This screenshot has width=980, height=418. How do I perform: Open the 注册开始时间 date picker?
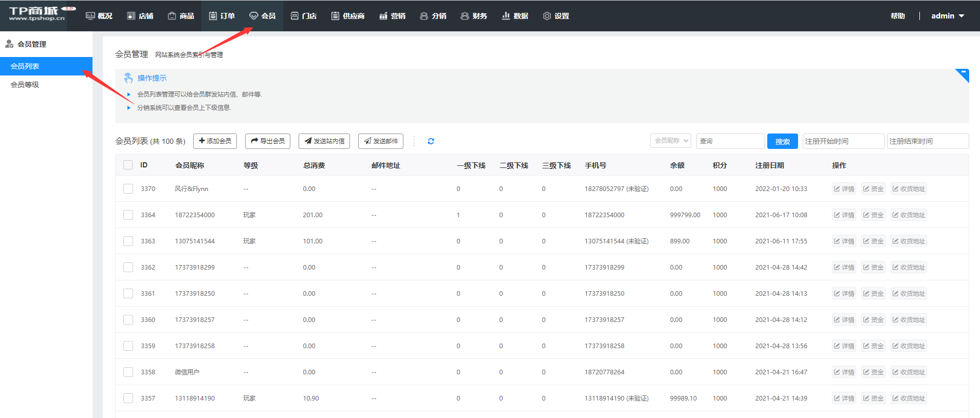[x=843, y=141]
